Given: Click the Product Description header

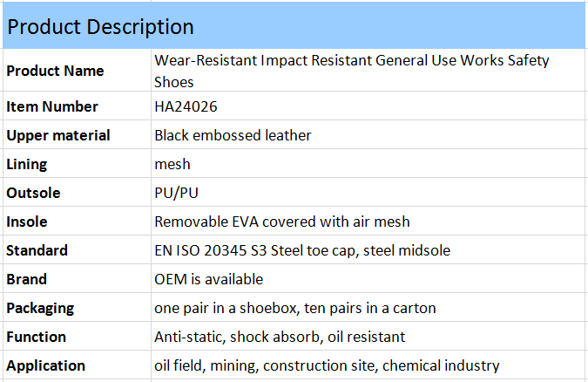Looking at the screenshot, I should (x=99, y=27).
